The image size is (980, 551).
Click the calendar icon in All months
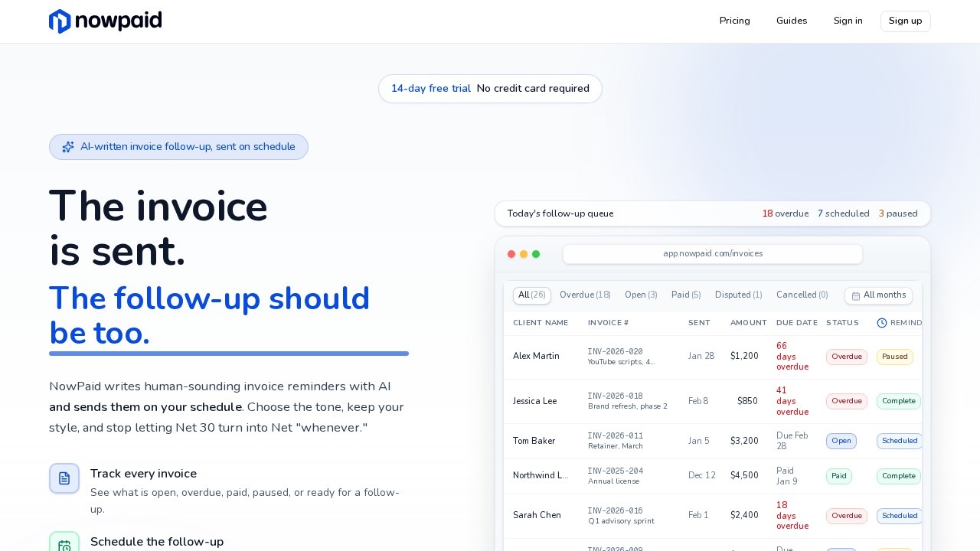[856, 295]
